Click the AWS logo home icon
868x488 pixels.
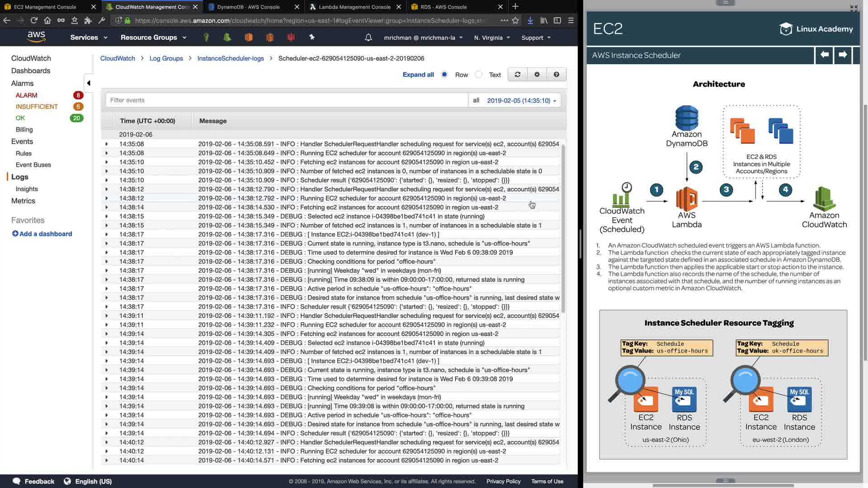pos(36,37)
